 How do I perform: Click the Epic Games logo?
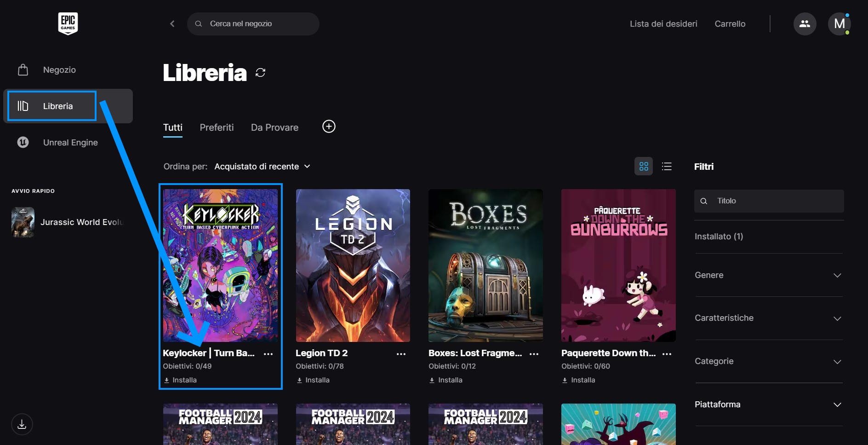coord(68,23)
